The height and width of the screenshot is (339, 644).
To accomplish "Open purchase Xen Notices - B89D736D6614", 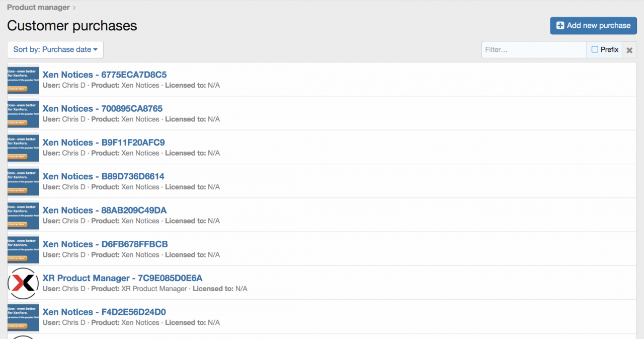I will pyautogui.click(x=103, y=176).
